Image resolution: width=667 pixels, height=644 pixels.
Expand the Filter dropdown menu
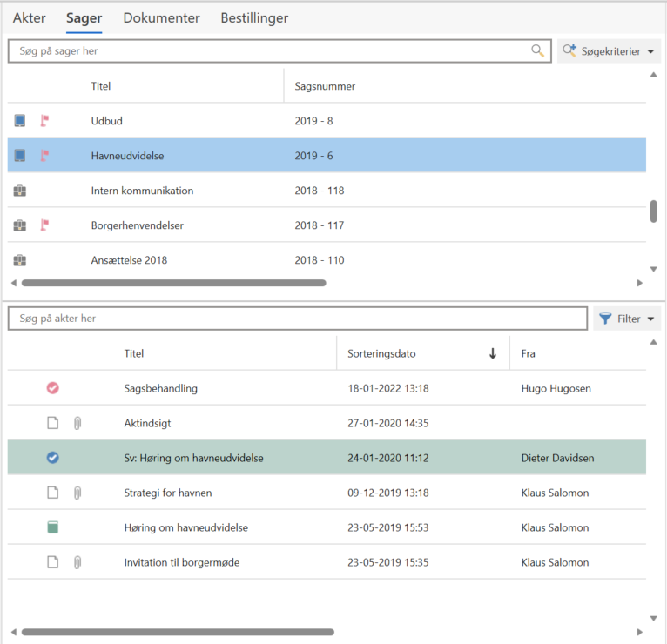click(x=627, y=319)
